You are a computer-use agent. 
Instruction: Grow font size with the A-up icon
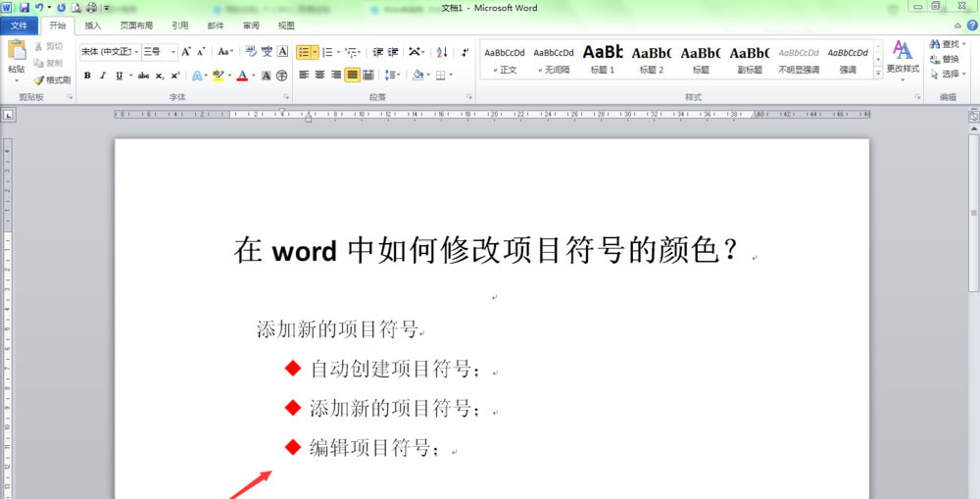pyautogui.click(x=185, y=52)
